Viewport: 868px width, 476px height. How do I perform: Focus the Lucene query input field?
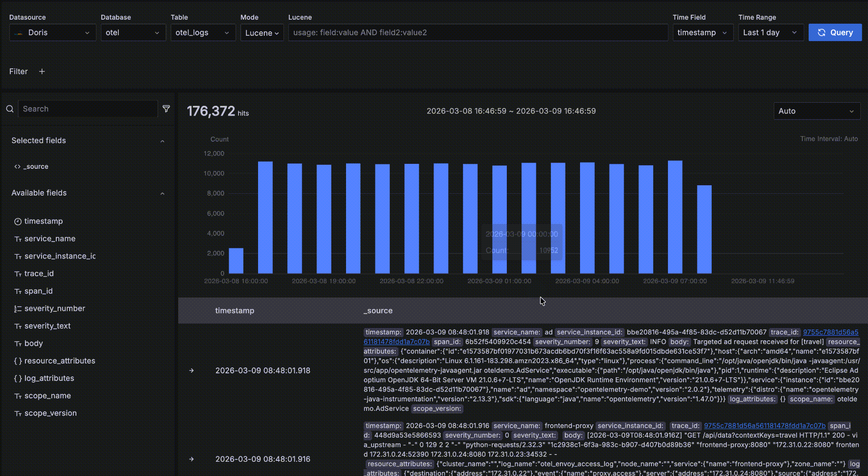tap(478, 33)
